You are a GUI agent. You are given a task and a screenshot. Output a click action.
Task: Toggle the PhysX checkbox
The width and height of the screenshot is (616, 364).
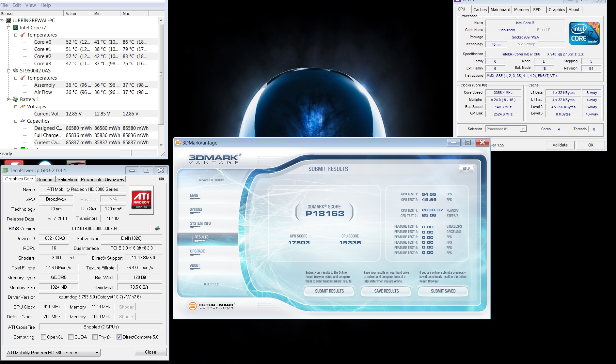coord(95,337)
